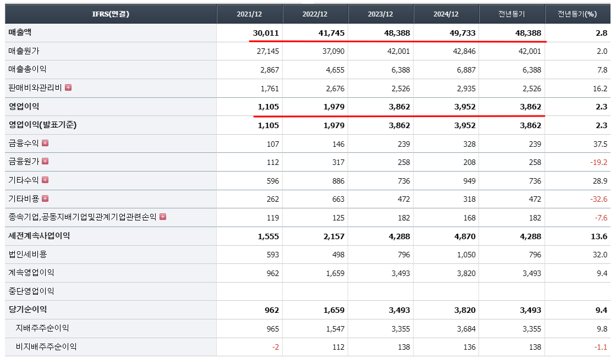Click the 2023/12 column header

[x=381, y=14]
